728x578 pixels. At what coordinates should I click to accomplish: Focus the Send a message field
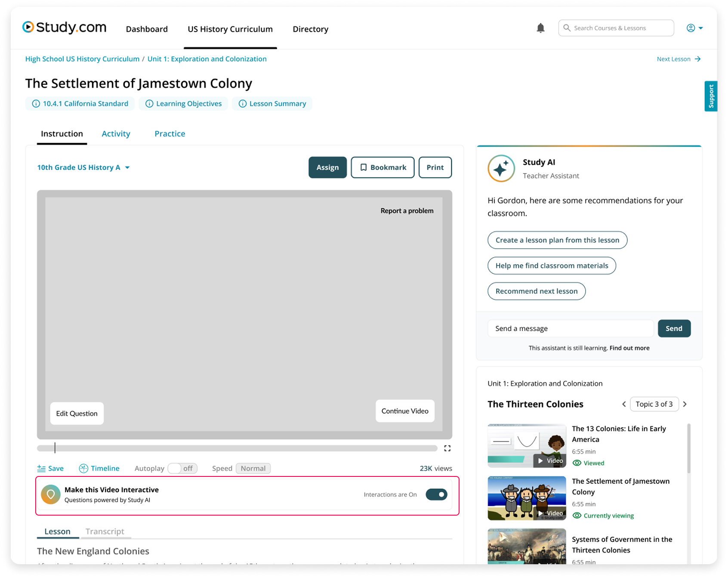point(571,329)
